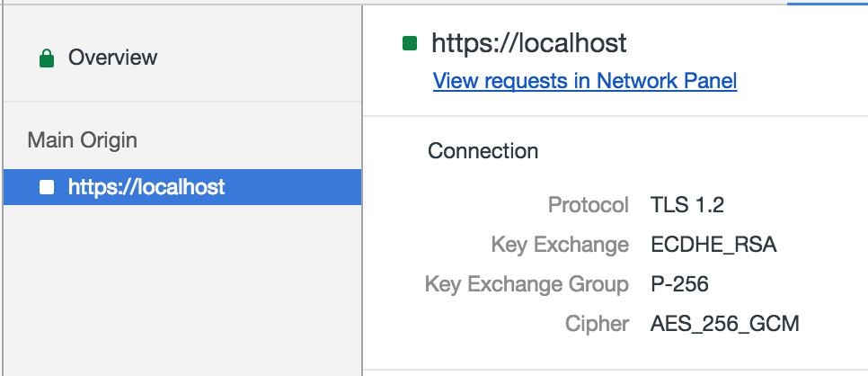This screenshot has height=376, width=868.
Task: Select the P-256 key exchange group value
Action: [x=680, y=284]
